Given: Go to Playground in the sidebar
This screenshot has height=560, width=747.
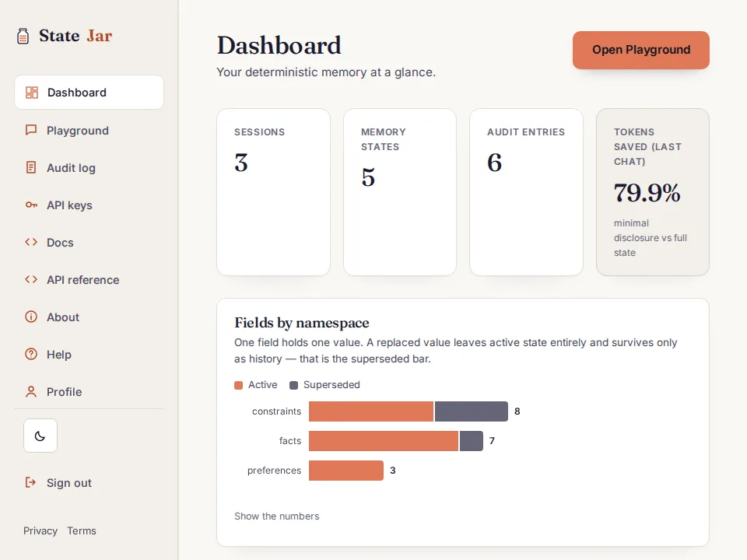Looking at the screenshot, I should click(x=89, y=130).
